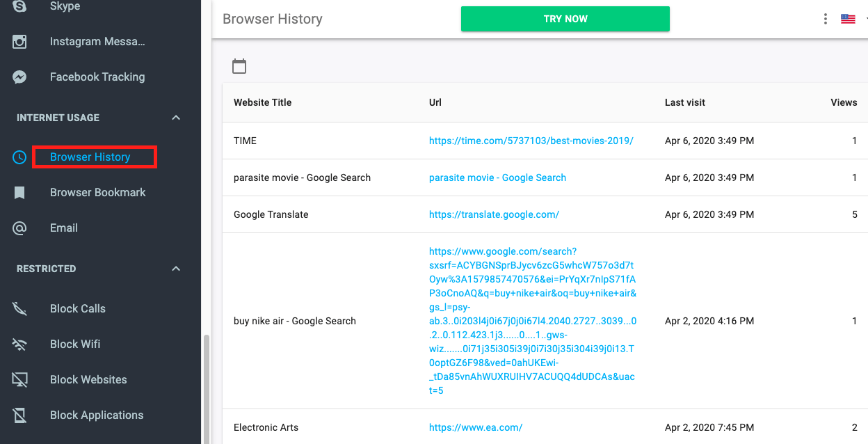Click the Block Wifi icon
This screenshot has height=444, width=868.
click(x=19, y=344)
